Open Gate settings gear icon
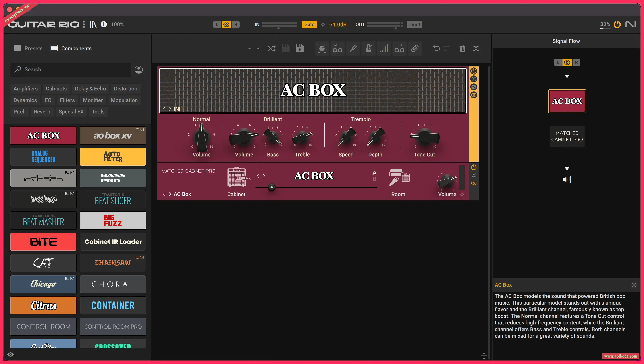 pos(323,25)
